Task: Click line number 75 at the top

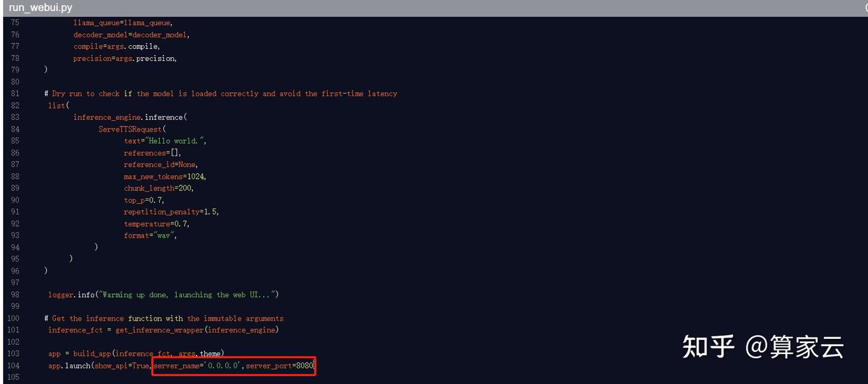Action: (14, 22)
